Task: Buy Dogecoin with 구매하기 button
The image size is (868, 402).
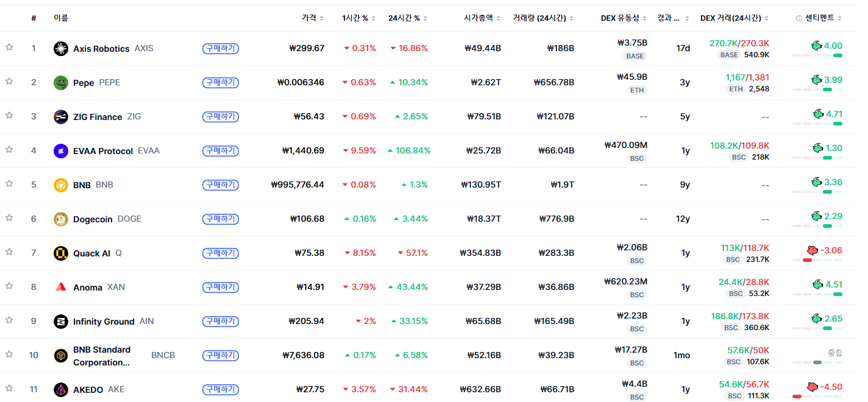Action: (220, 219)
